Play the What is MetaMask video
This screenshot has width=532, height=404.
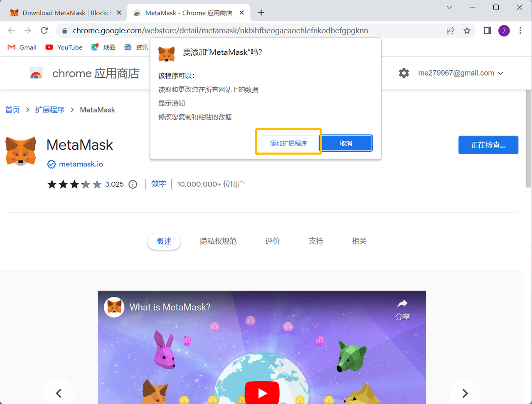pyautogui.click(x=262, y=393)
